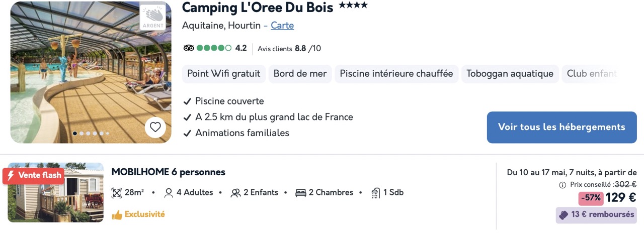Click the shower icon beside 1 Sdb
644x233 pixels.
click(375, 193)
